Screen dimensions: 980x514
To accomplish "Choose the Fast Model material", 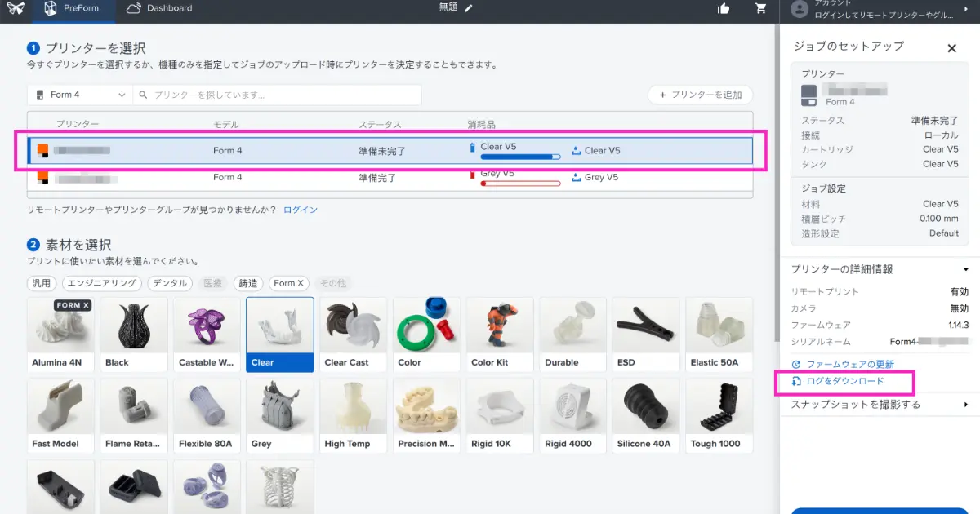I will click(61, 416).
